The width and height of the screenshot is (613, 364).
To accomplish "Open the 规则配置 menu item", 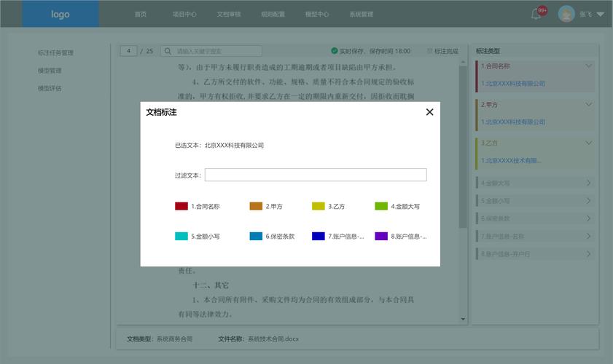I will coord(273,15).
